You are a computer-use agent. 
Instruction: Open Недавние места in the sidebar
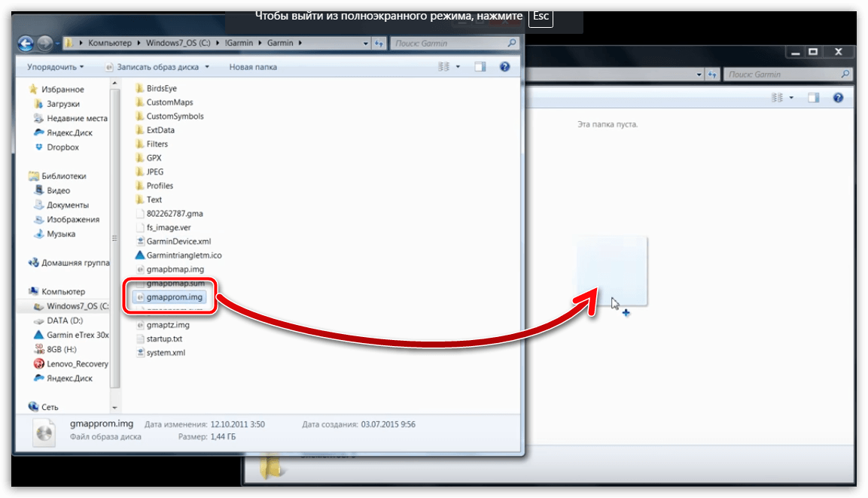(x=71, y=118)
